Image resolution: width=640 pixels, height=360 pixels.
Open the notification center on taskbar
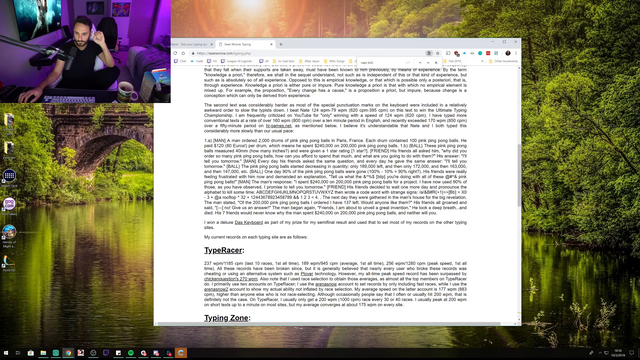pos(631,353)
